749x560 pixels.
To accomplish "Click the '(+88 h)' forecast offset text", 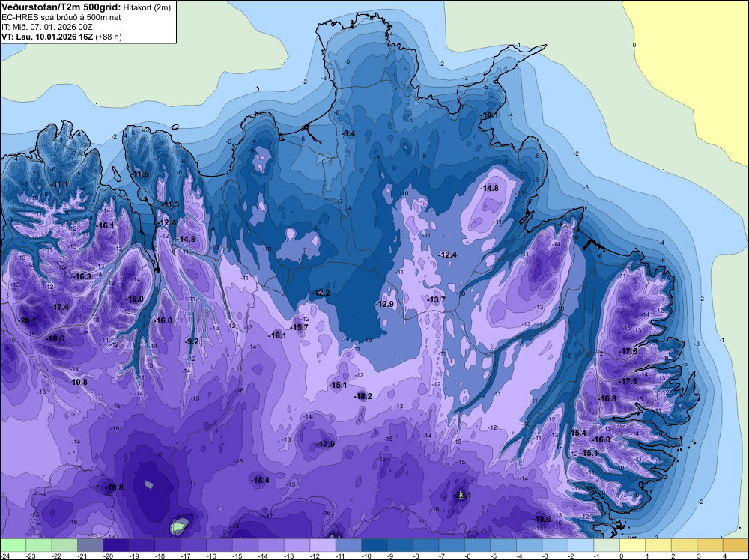I will click(x=109, y=37).
